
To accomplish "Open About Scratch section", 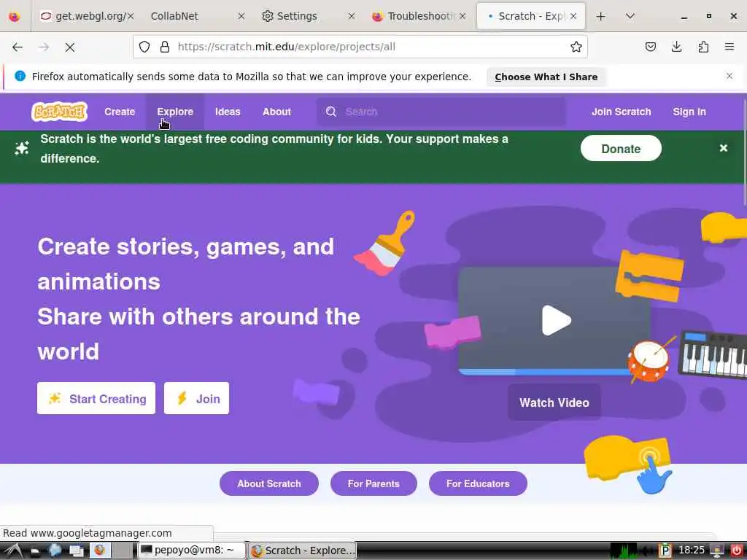I will click(x=268, y=483).
